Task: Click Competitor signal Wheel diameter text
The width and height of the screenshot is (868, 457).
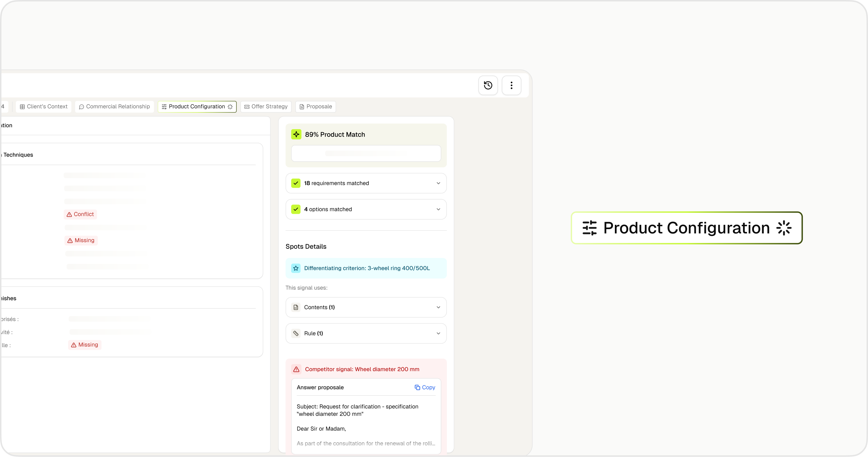Action: point(362,369)
